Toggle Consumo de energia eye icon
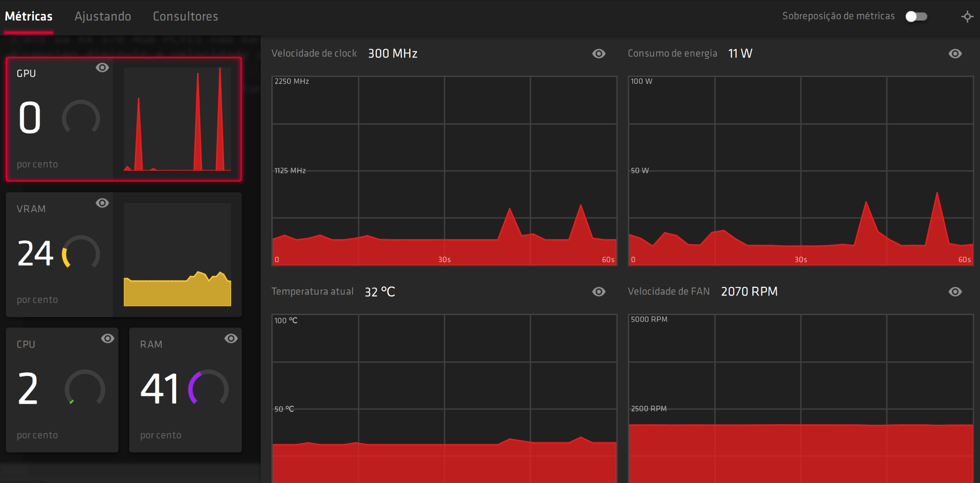The image size is (980, 483). click(955, 54)
